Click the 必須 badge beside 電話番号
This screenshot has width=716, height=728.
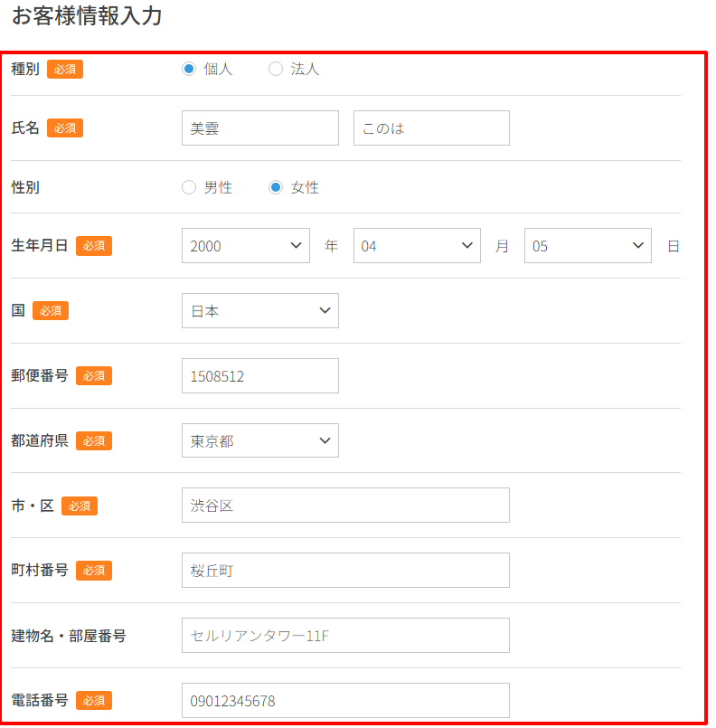[x=94, y=700]
